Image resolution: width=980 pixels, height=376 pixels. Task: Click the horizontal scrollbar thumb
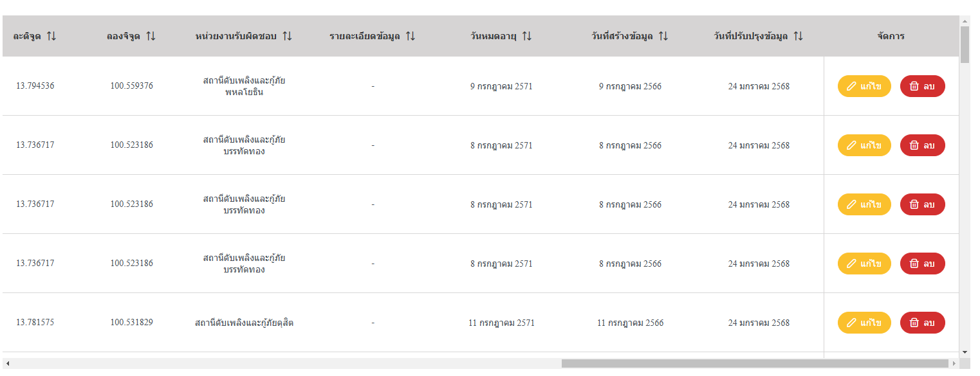(755, 363)
